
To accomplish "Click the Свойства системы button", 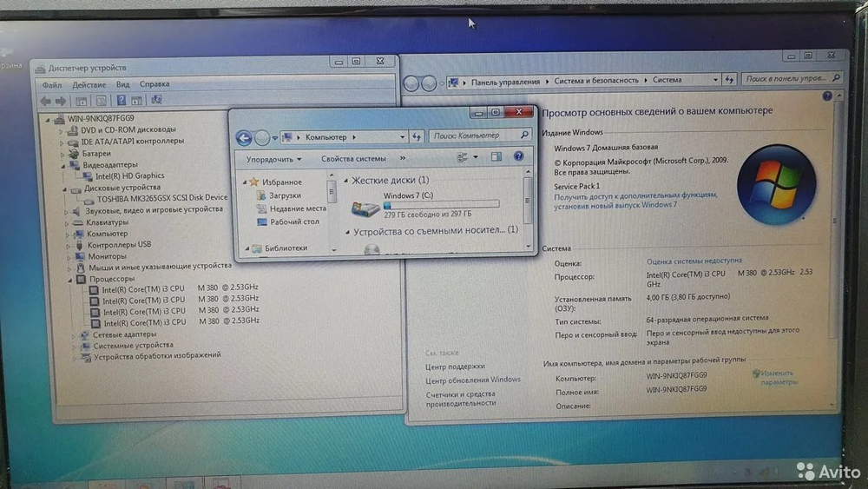I will point(352,159).
